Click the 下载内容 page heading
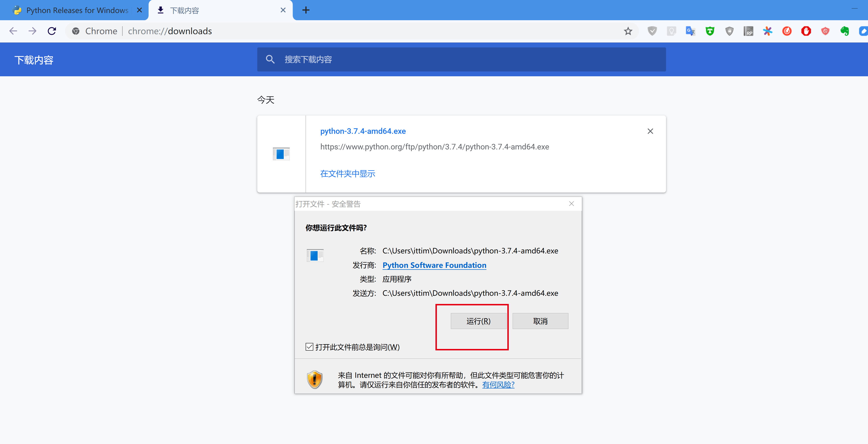Viewport: 868px width, 444px height. click(x=34, y=60)
